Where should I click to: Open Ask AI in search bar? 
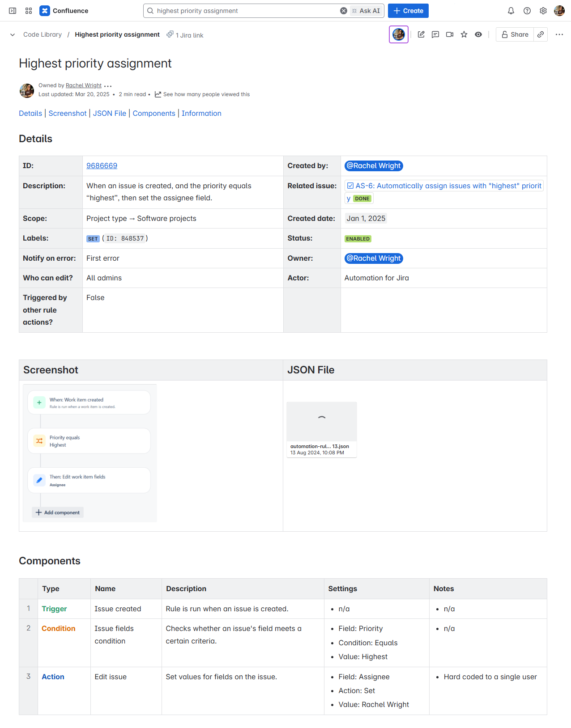[366, 11]
